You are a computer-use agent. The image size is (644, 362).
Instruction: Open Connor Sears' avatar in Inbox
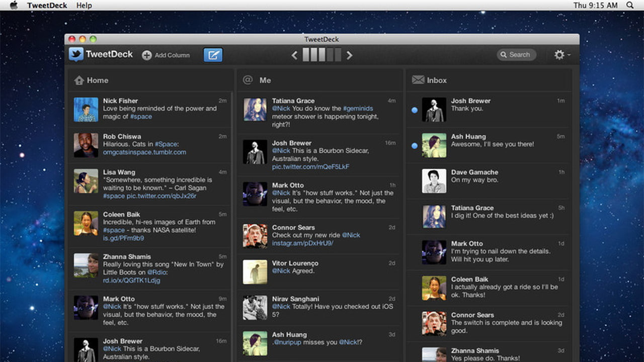[434, 324]
